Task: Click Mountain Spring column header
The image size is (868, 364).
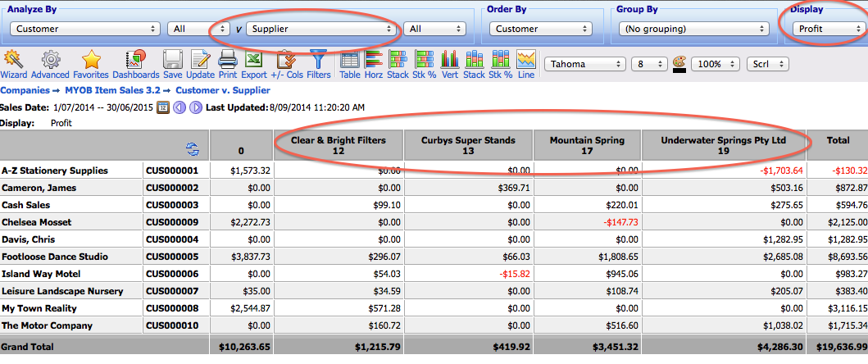Action: tap(587, 146)
